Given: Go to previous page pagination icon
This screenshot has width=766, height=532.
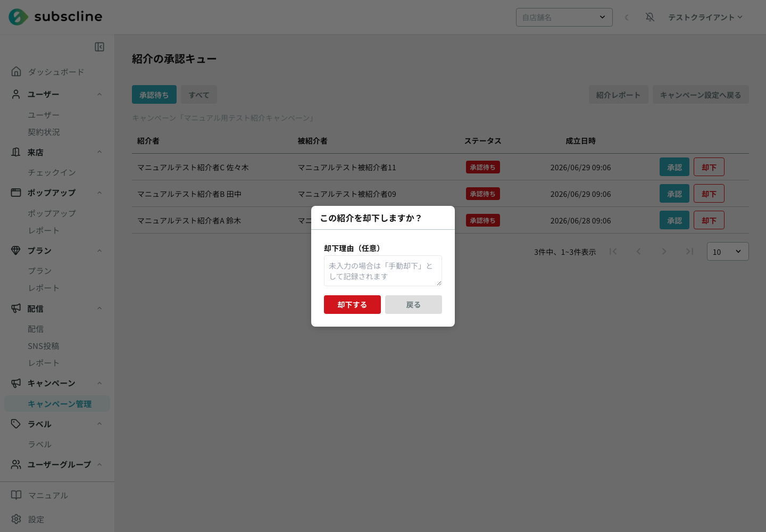Looking at the screenshot, I should 638,251.
